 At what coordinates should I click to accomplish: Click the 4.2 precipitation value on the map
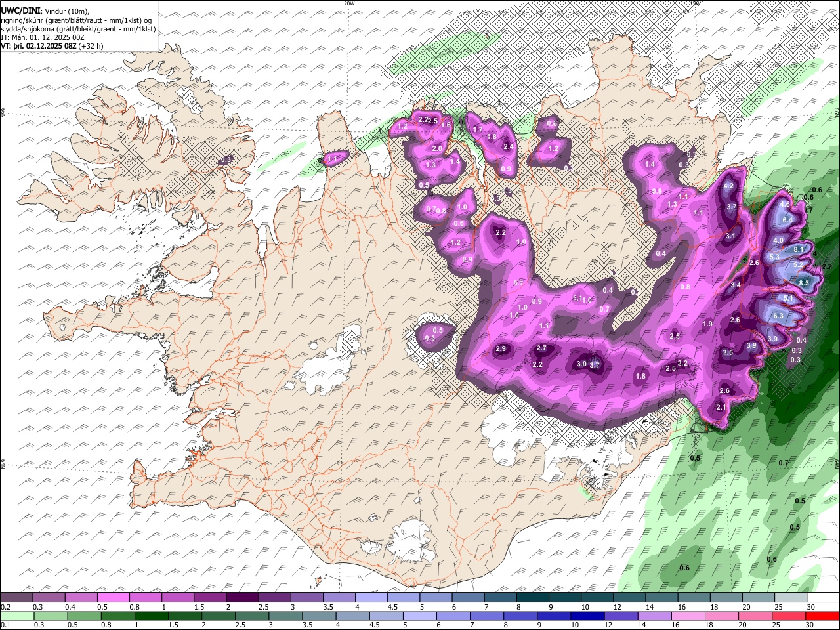click(728, 186)
